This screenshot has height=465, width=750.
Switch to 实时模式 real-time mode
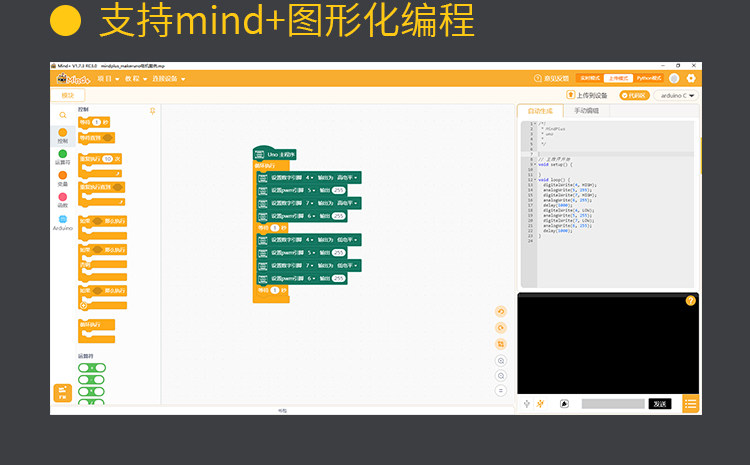point(590,78)
